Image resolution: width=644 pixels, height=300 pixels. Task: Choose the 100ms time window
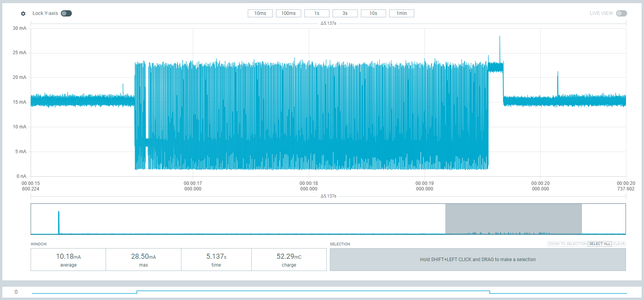click(288, 13)
